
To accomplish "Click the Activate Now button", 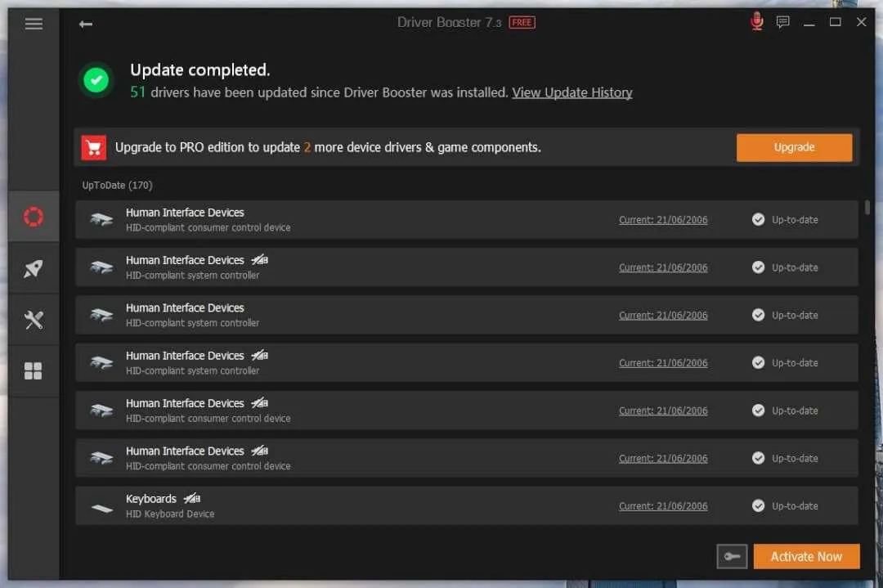I will pyautogui.click(x=806, y=556).
